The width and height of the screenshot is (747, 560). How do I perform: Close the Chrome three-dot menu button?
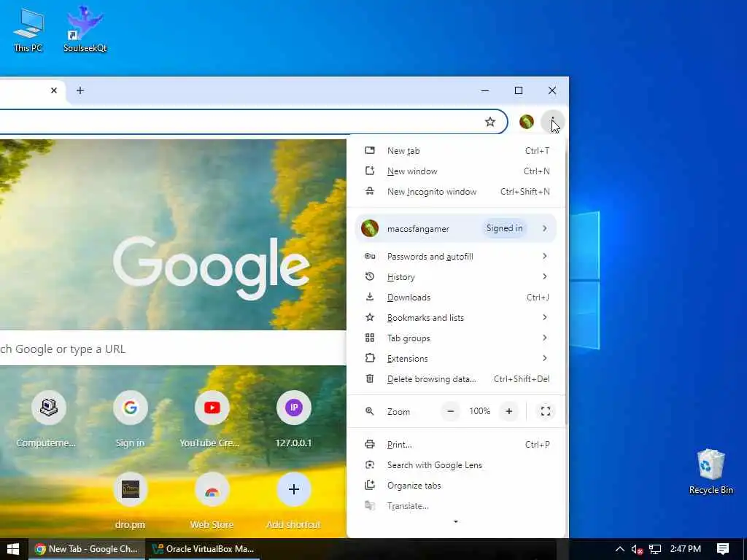553,122
